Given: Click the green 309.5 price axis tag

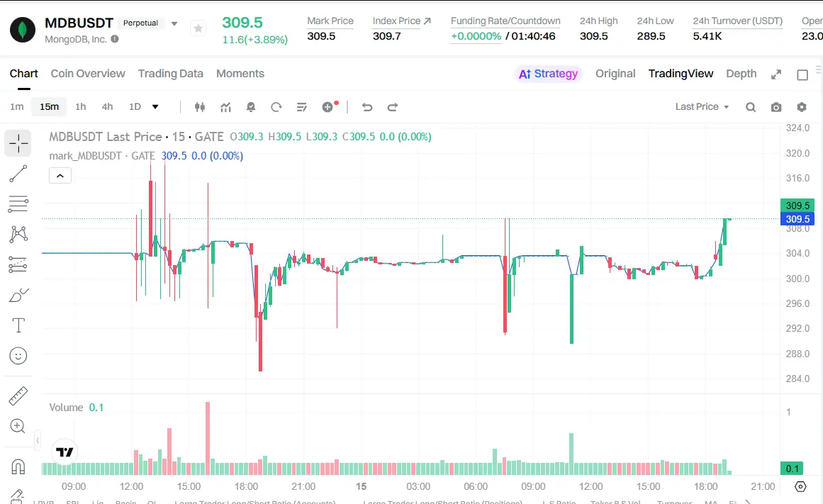Looking at the screenshot, I should 797,206.
